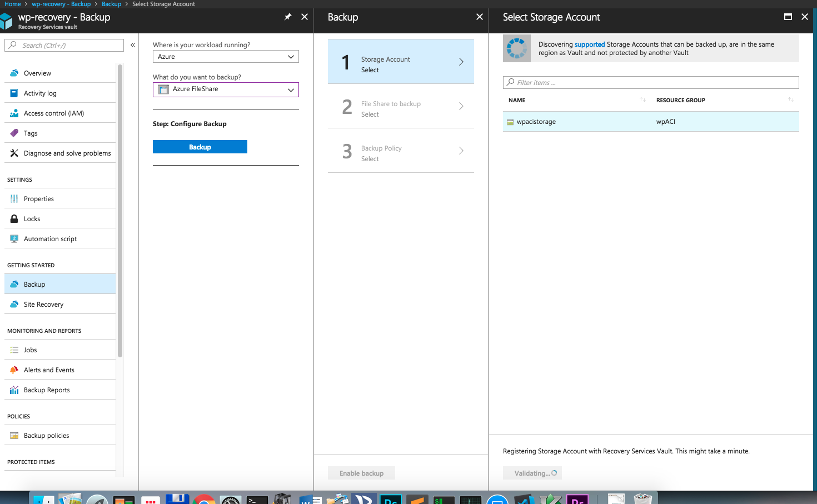The width and height of the screenshot is (817, 504).
Task: Click the Activity log icon
Action: pyautogui.click(x=14, y=93)
